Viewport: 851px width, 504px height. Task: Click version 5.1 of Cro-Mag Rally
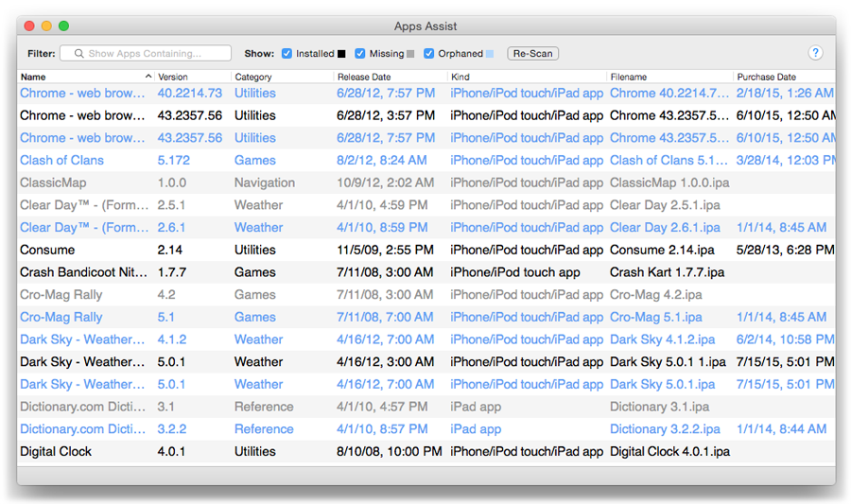click(x=165, y=317)
